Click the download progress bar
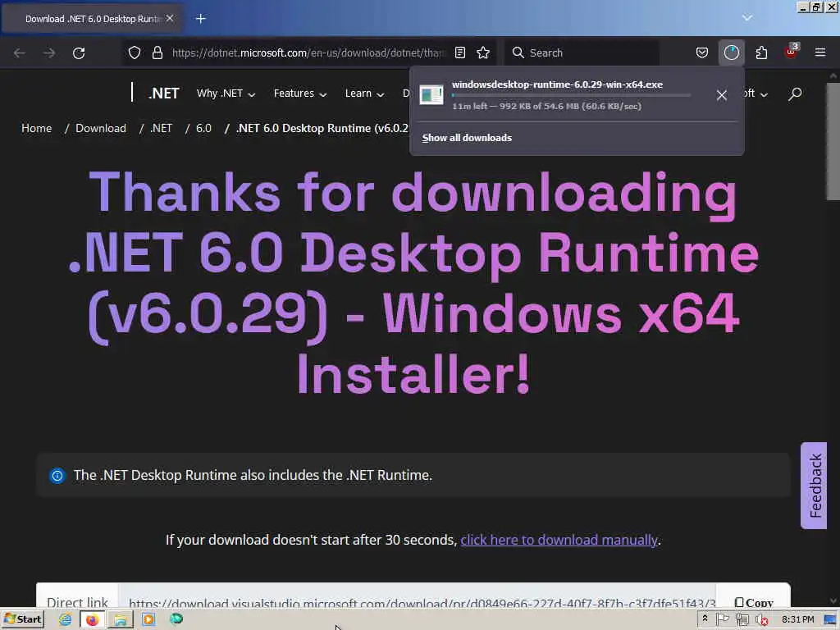The width and height of the screenshot is (840, 630). (571, 95)
